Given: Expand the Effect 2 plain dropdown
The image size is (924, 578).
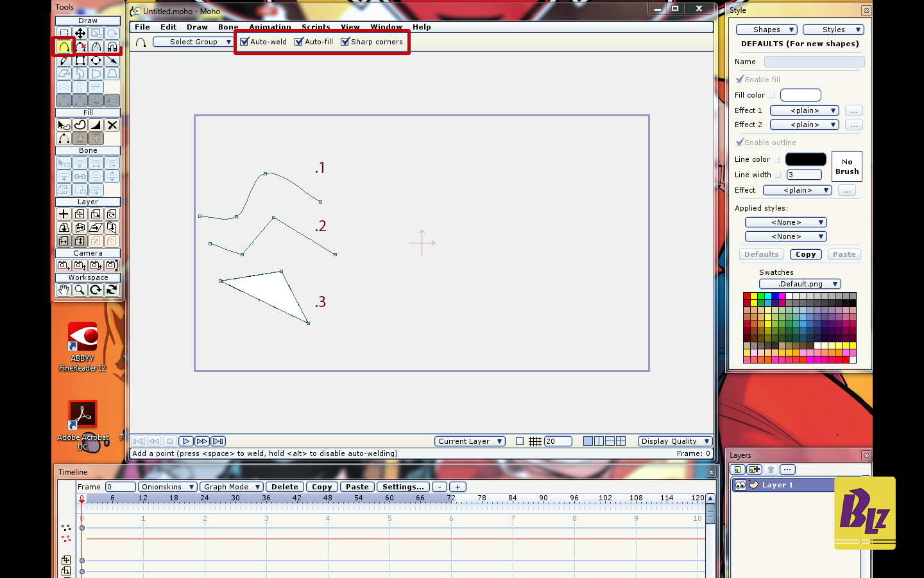Looking at the screenshot, I should click(x=805, y=125).
